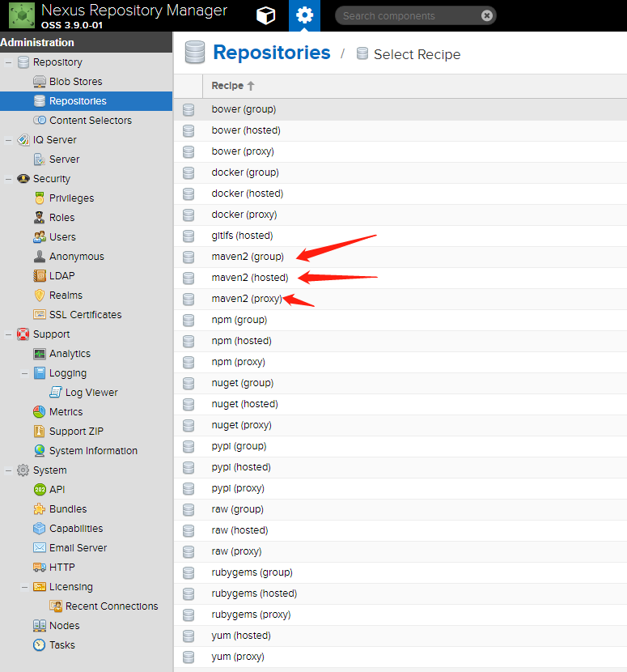The height and width of the screenshot is (672, 627).
Task: Click the Nodes icon in sidebar
Action: tap(40, 625)
